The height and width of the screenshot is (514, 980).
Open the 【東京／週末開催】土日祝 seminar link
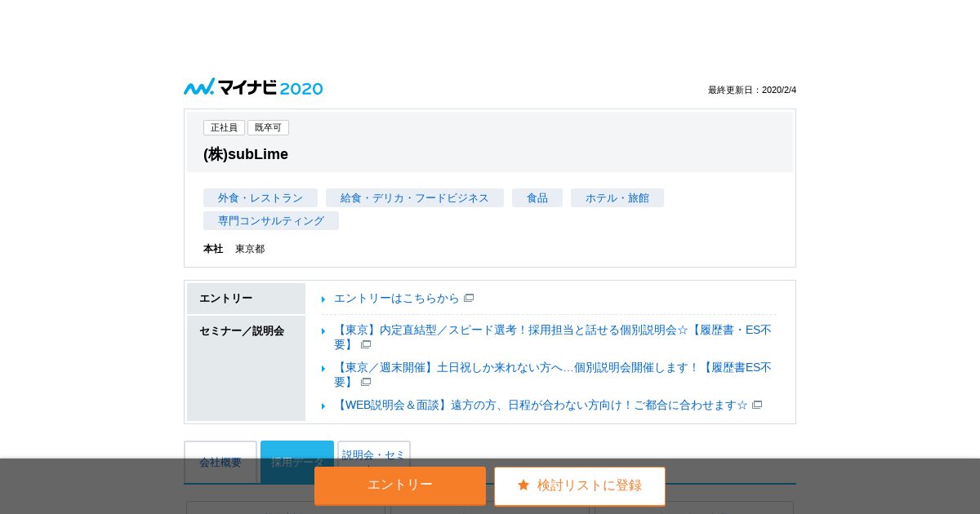point(553,374)
